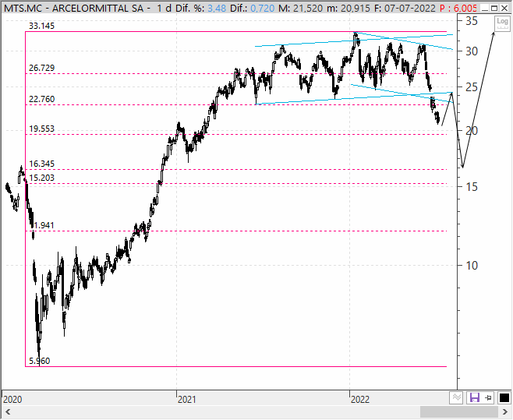The height and width of the screenshot is (420, 513).
Task: Click the pin chart icon
Action: (489, 397)
